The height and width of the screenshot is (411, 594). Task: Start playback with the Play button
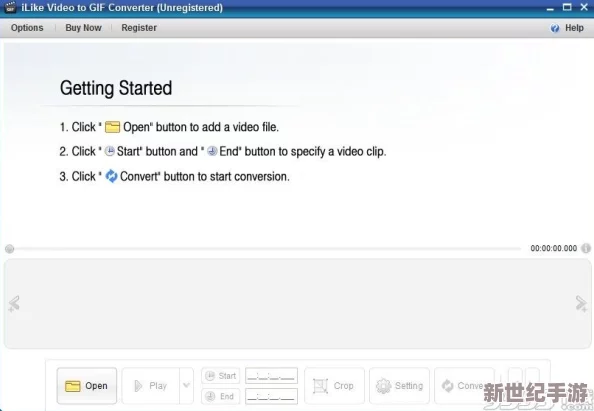point(151,386)
